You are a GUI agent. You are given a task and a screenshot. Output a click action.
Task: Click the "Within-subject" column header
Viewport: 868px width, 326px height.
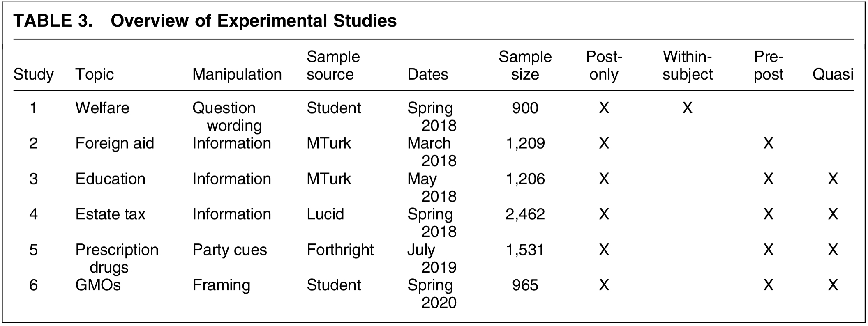point(687,66)
